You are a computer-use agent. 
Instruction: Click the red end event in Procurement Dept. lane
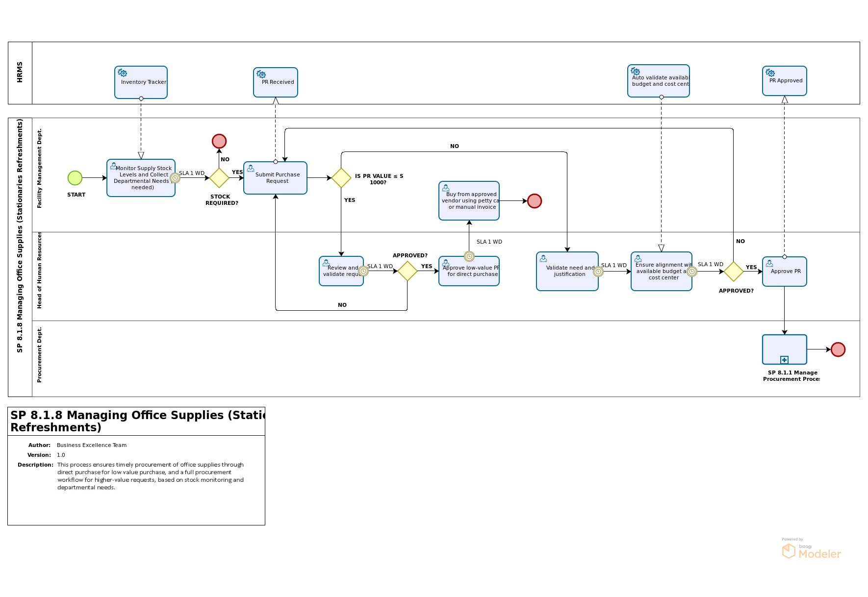click(838, 349)
